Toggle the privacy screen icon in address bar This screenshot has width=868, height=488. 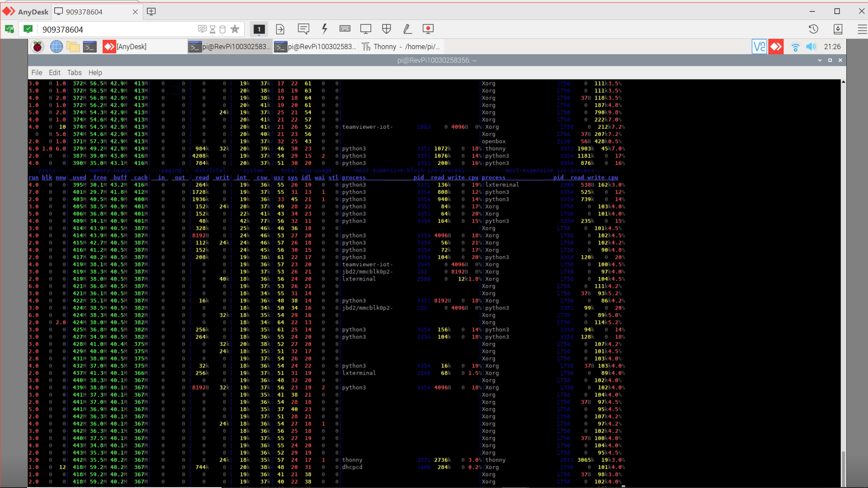[202, 29]
